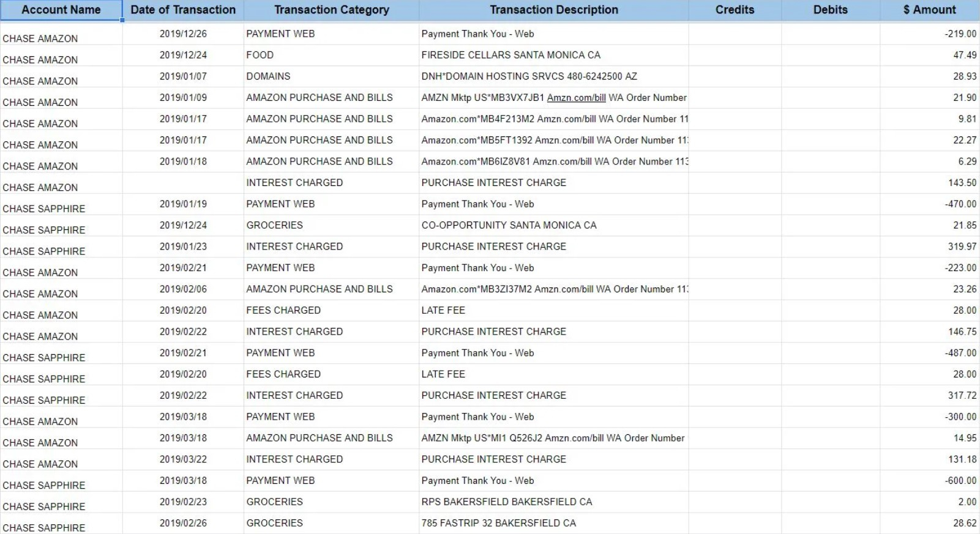Select the Transaction Category header cell
This screenshot has height=534, width=980.
click(331, 10)
